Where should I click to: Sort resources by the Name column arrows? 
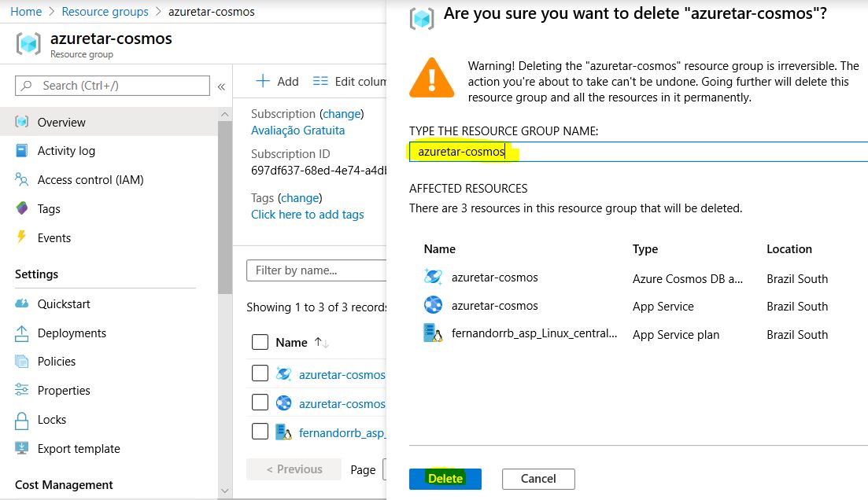tap(322, 342)
